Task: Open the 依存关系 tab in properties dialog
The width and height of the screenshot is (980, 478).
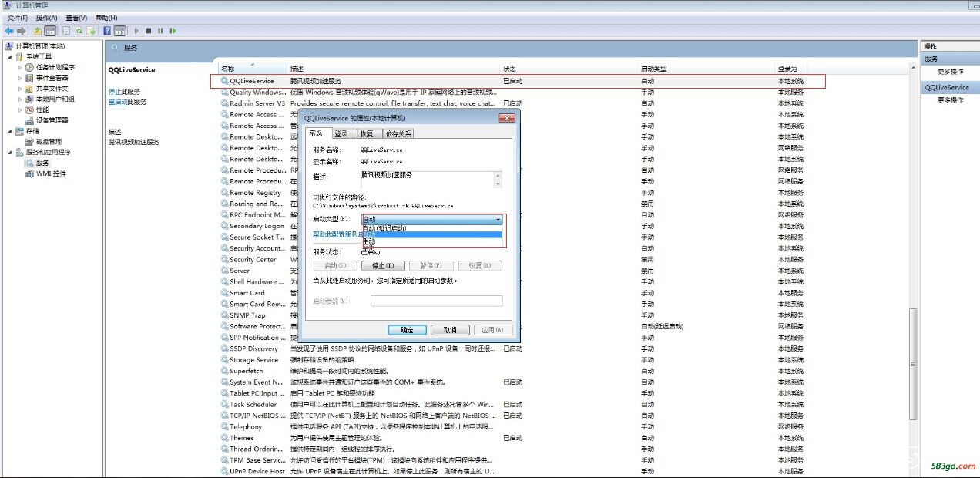Action: click(x=398, y=133)
